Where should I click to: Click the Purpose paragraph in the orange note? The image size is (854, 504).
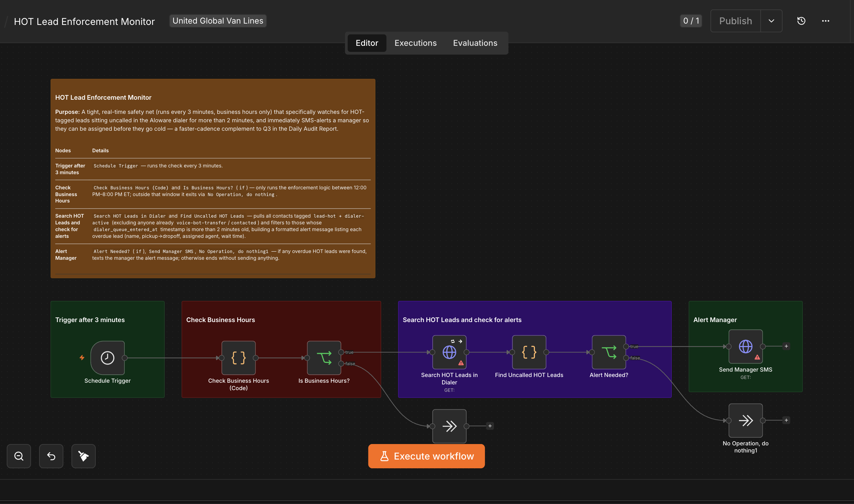click(x=212, y=120)
